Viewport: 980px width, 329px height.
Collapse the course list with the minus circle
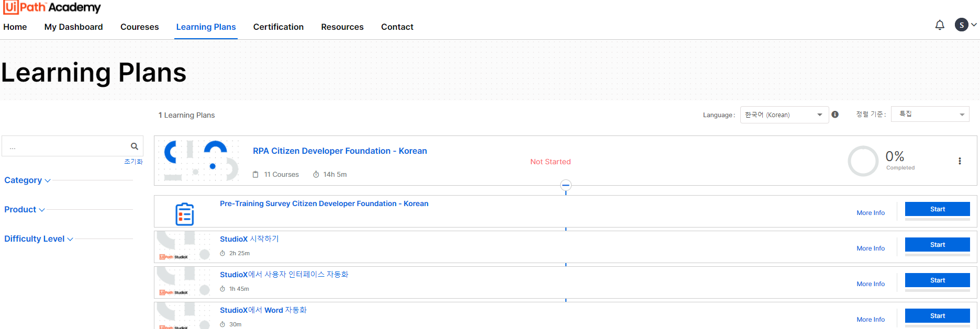click(x=566, y=185)
